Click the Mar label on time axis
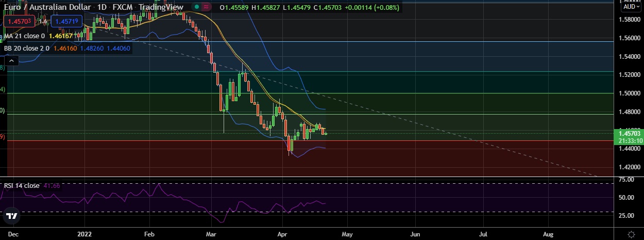Viewport: 644px width, 240px height. (x=212, y=234)
